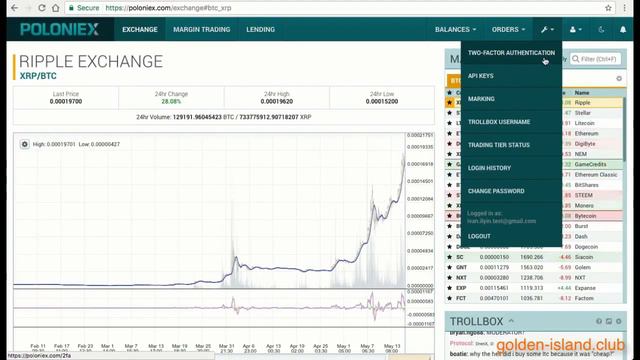This screenshot has width=640, height=360.
Task: Toggle favorite star for EXP Expanse row
Action: 449,288
